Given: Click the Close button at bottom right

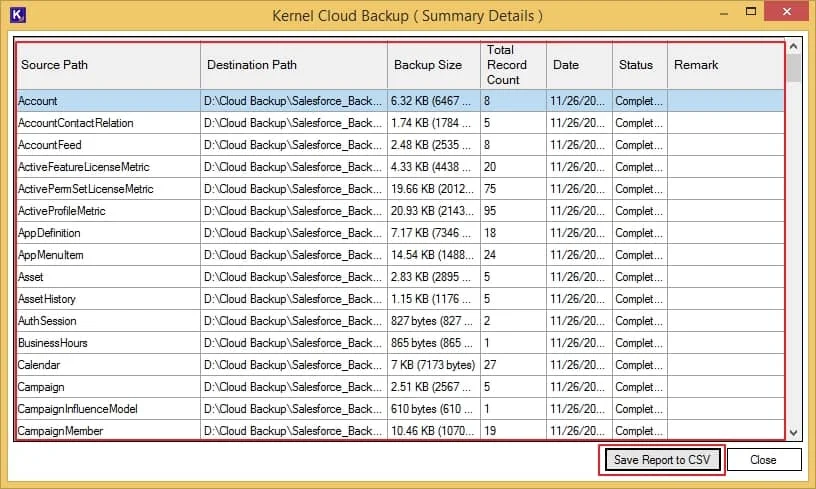Looking at the screenshot, I should point(763,460).
